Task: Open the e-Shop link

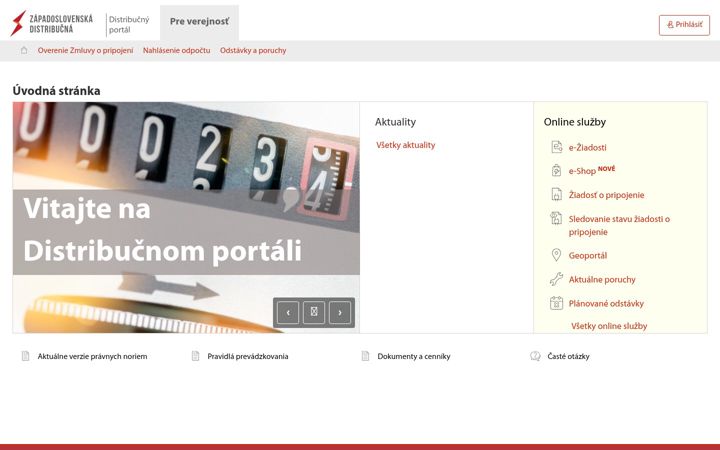Action: point(582,171)
